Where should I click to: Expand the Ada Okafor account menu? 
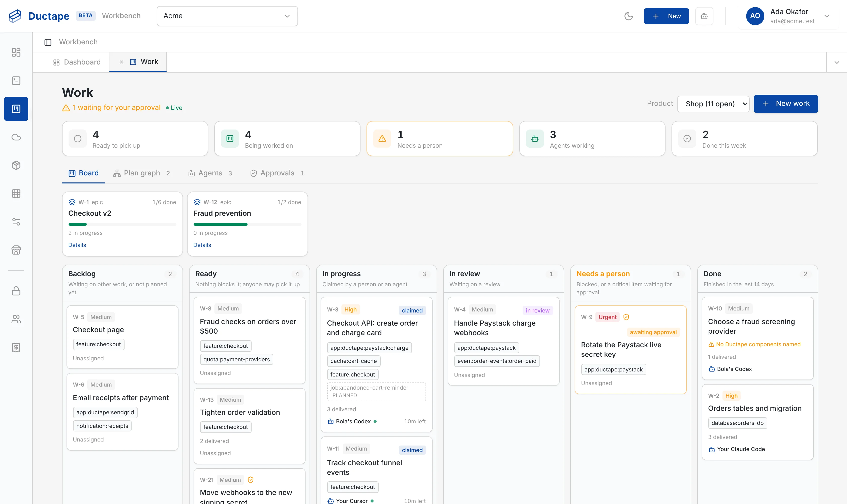click(x=788, y=16)
